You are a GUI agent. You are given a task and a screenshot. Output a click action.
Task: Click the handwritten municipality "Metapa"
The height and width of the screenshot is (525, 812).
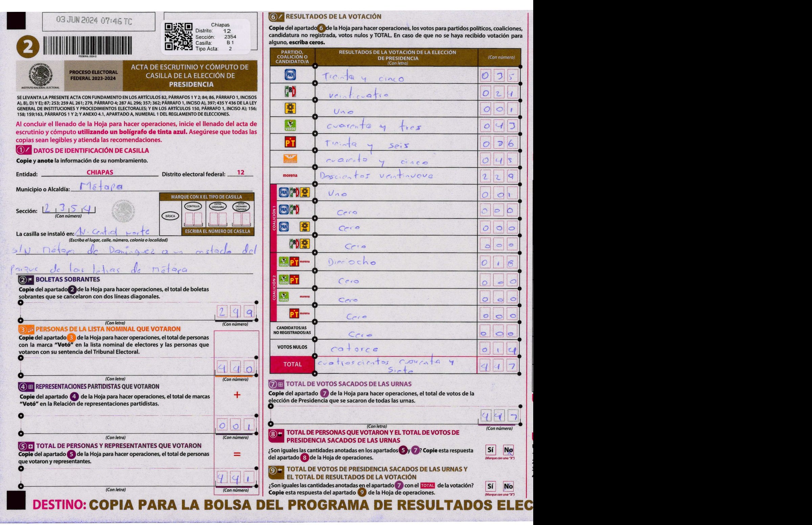pyautogui.click(x=101, y=187)
